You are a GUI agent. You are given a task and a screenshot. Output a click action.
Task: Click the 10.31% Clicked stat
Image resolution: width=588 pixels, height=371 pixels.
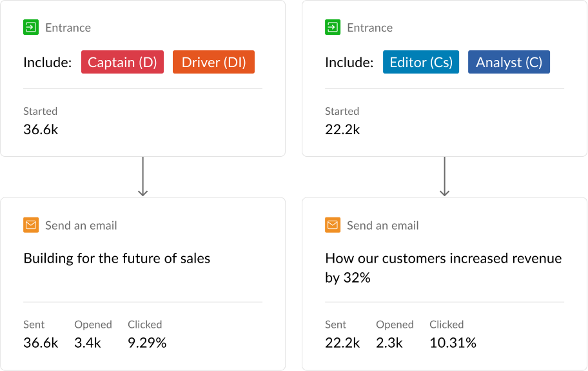(x=453, y=343)
